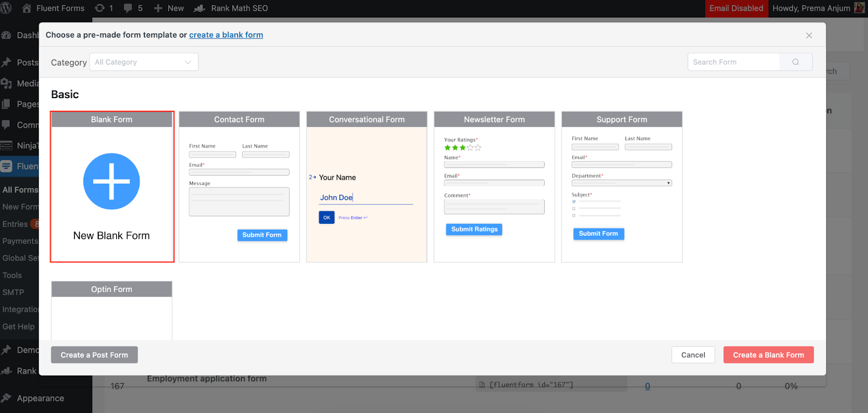This screenshot has height=413, width=868.
Task: Open Tools in Fluent Forms menu
Action: coord(12,275)
